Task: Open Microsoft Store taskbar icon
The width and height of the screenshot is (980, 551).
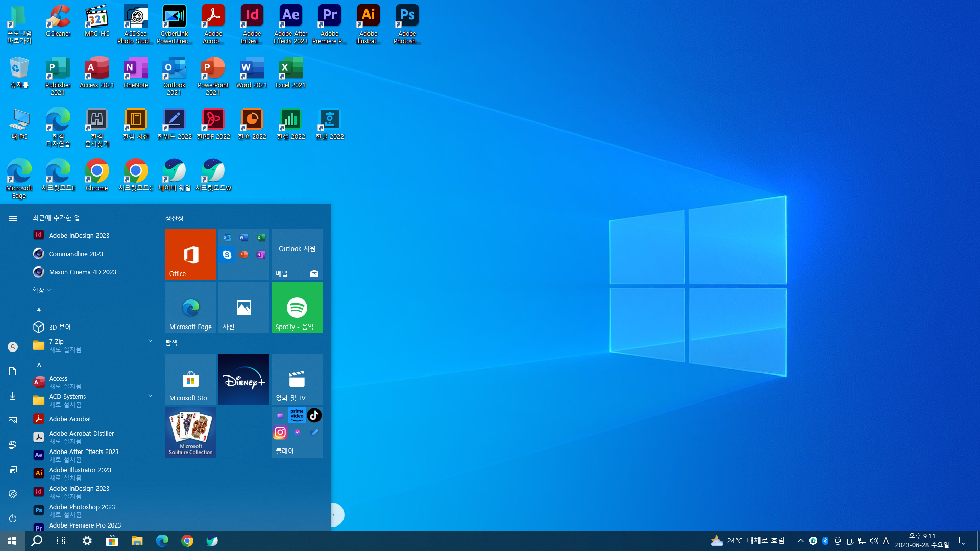Action: pyautogui.click(x=112, y=541)
